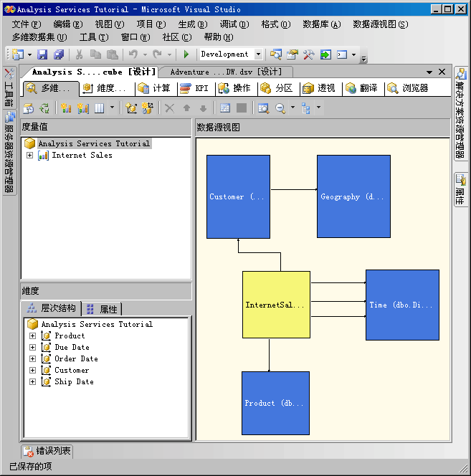Image resolution: width=471 pixels, height=476 pixels.
Task: Click the Undo arrow icon
Action: pos(133,54)
